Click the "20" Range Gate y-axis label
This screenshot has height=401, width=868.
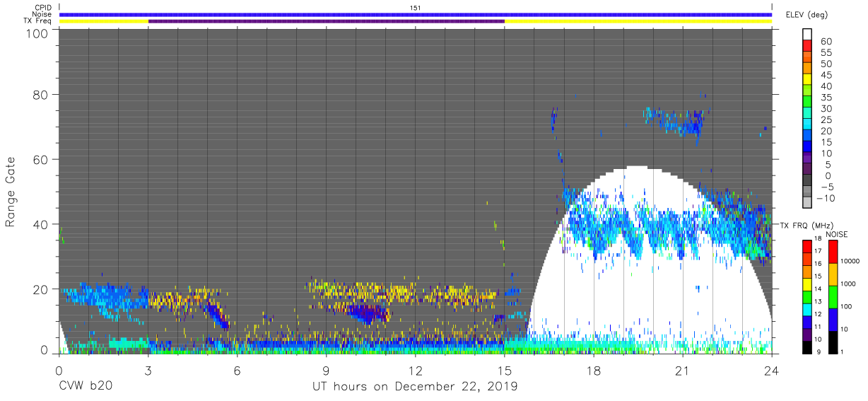click(x=40, y=289)
